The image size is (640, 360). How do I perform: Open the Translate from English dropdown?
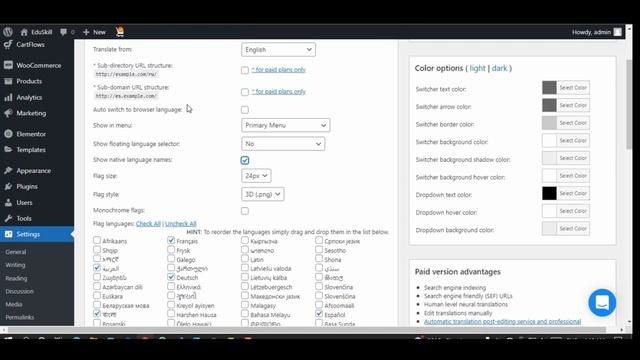pos(278,50)
